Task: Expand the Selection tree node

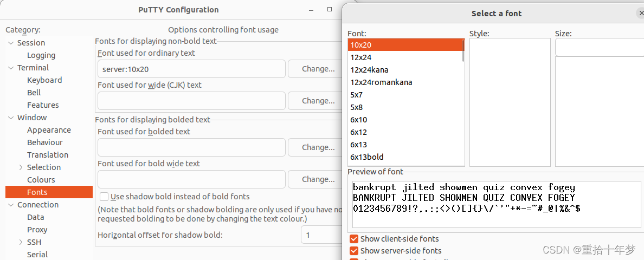Action: click(21, 167)
